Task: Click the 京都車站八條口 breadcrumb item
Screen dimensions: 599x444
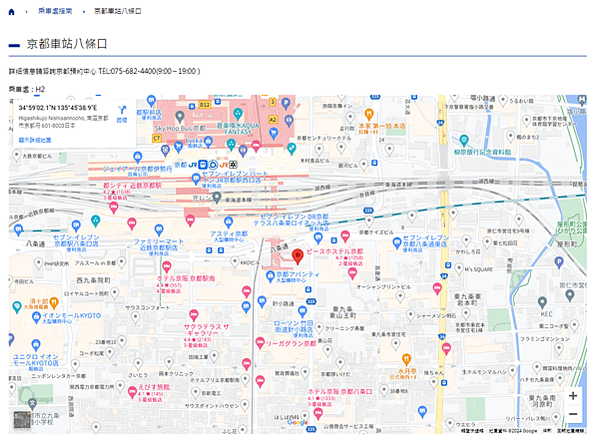Action: pos(118,11)
